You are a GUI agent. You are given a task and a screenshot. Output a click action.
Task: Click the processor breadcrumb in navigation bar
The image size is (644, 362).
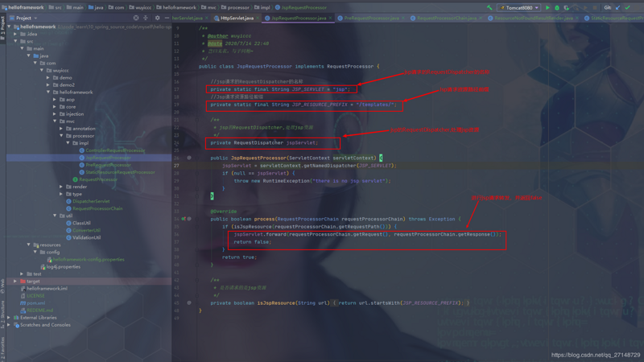[235, 7]
